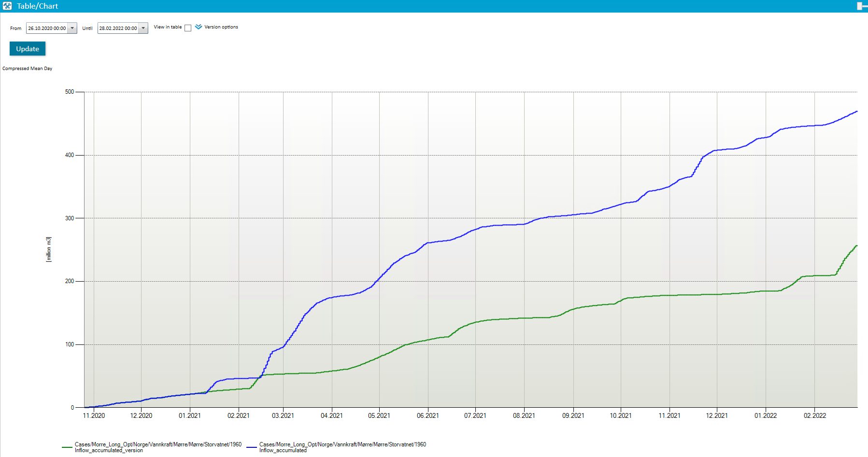Select the Inflow_accumulated_version legend label text
This screenshot has height=457, width=868.
109,450
